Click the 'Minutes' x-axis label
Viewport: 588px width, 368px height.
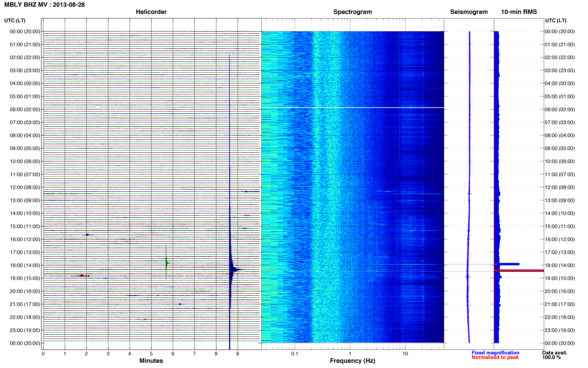click(151, 361)
